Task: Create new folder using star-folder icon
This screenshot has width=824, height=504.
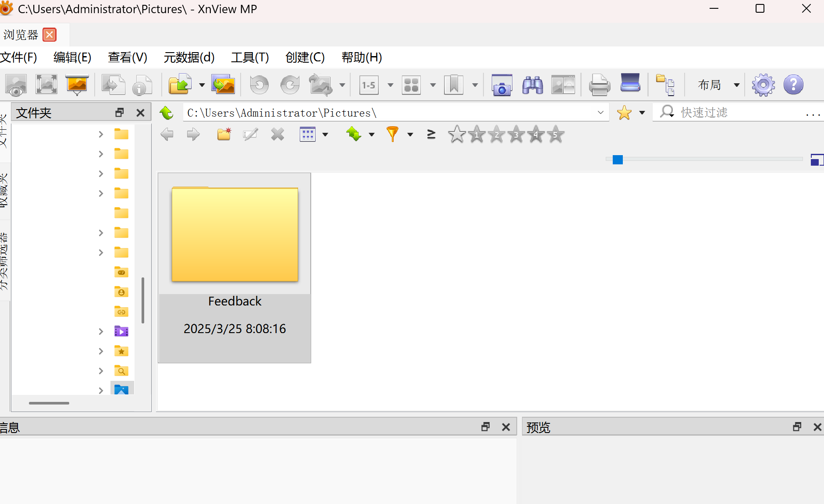Action: click(x=224, y=134)
